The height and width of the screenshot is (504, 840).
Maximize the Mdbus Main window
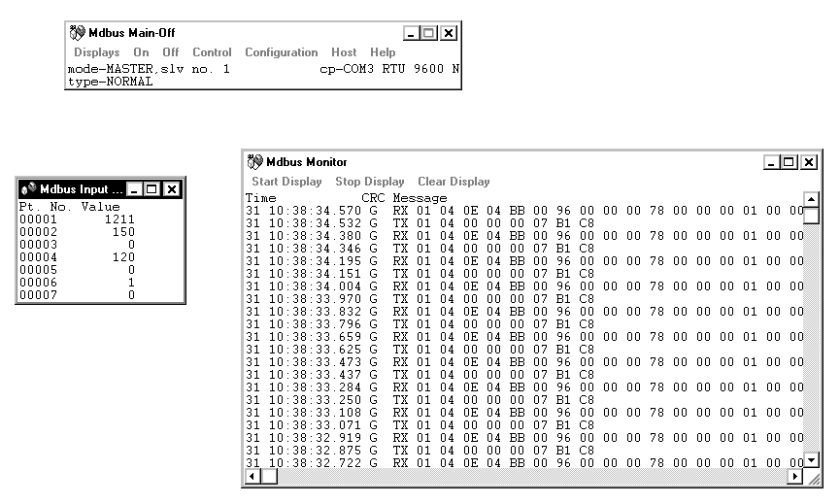[x=428, y=33]
